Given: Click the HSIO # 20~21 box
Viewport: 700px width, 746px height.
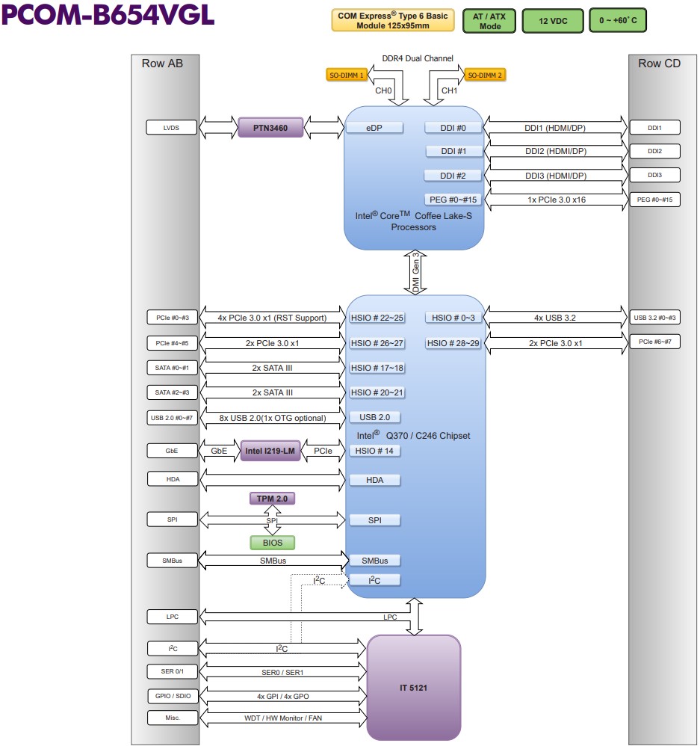Looking at the screenshot, I should point(377,392).
